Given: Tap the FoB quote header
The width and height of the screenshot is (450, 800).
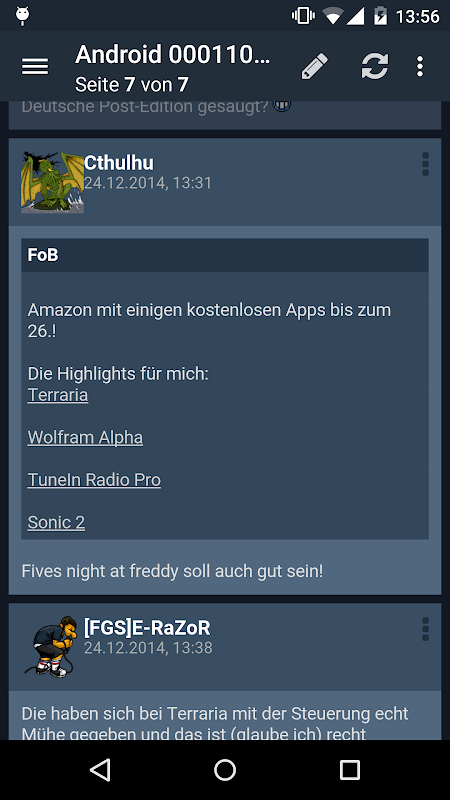Looking at the screenshot, I should pos(225,255).
